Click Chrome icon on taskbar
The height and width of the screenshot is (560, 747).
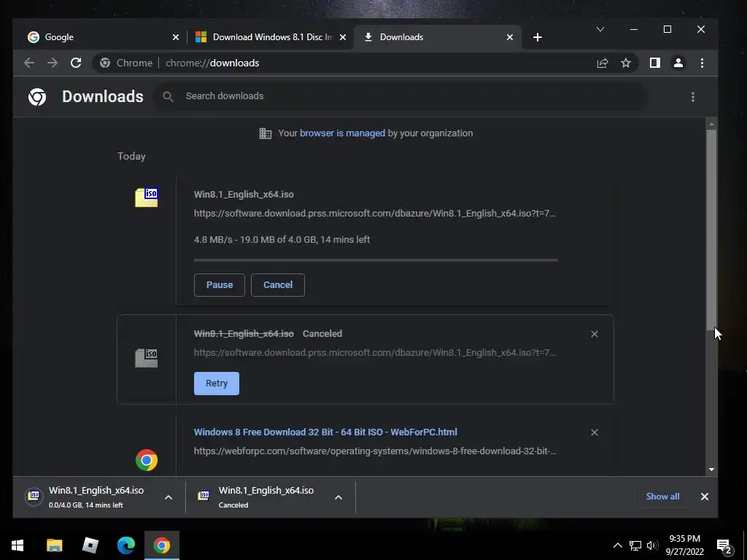point(161,545)
